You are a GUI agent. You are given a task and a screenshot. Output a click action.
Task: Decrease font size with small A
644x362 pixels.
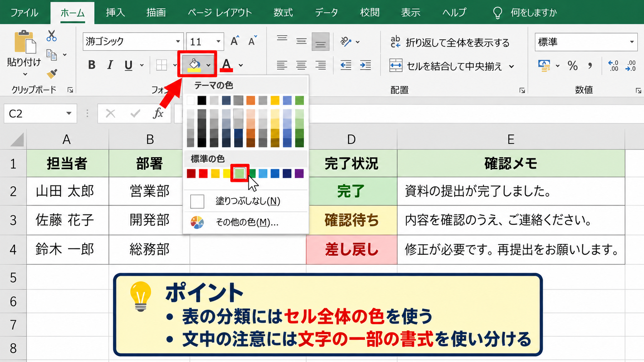pyautogui.click(x=253, y=41)
